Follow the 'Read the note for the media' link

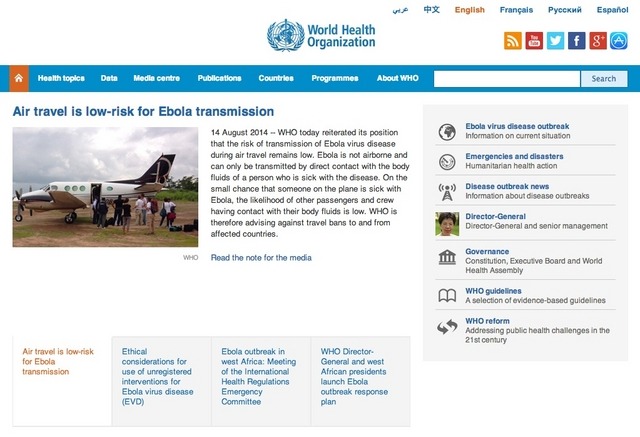tap(261, 257)
